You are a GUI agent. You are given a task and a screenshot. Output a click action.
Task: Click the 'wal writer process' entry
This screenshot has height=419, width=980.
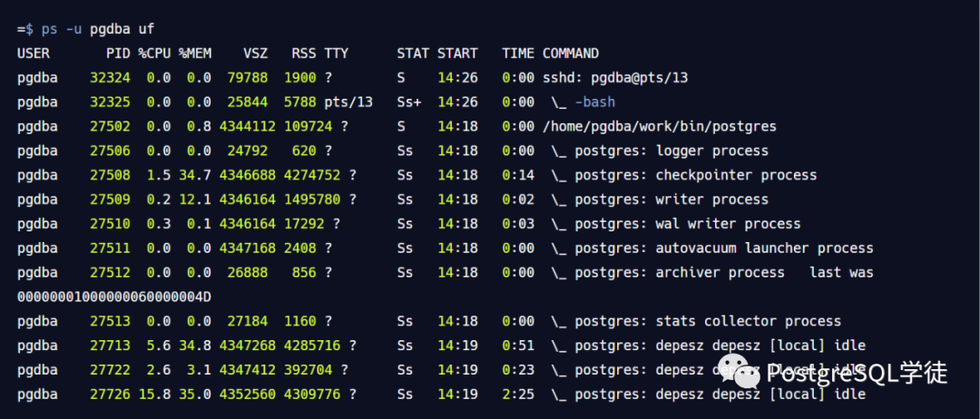(728, 223)
